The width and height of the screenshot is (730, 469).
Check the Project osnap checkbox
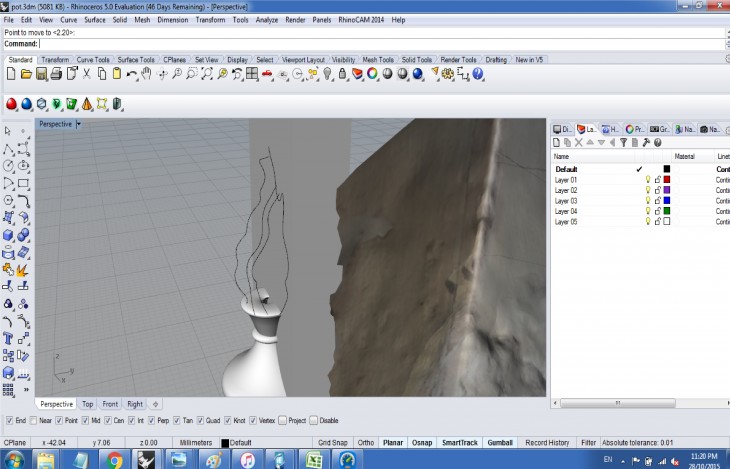284,421
